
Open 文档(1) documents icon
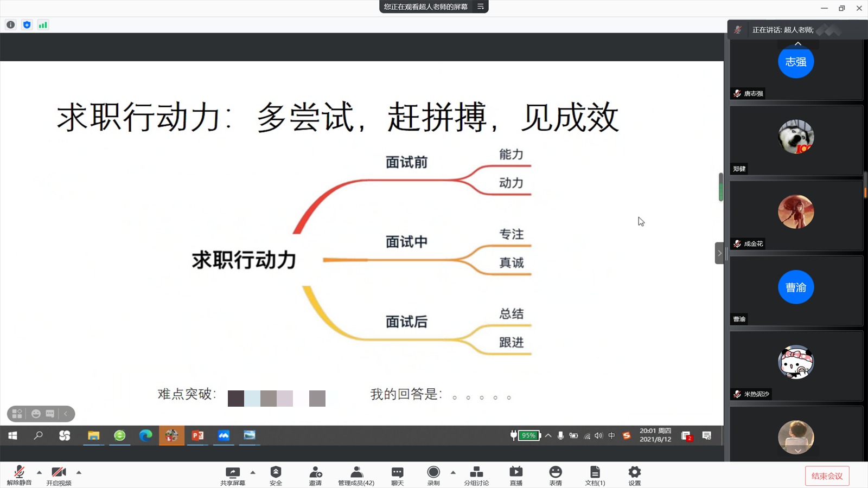595,474
